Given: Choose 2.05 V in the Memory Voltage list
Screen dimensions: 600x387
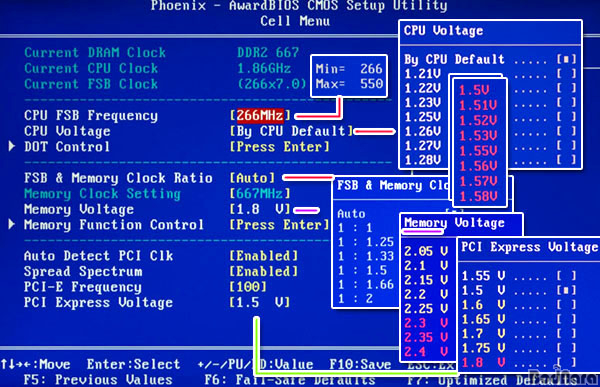Looking at the screenshot, I should [x=426, y=251].
